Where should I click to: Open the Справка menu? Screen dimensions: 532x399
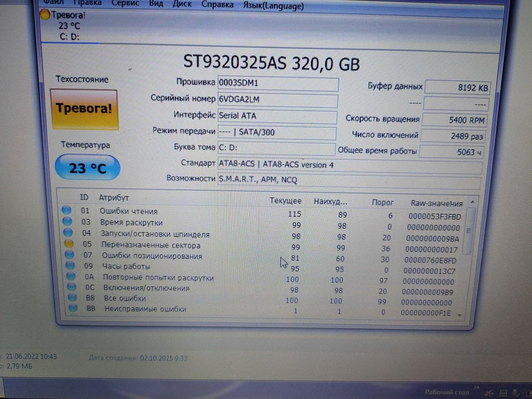click(217, 5)
